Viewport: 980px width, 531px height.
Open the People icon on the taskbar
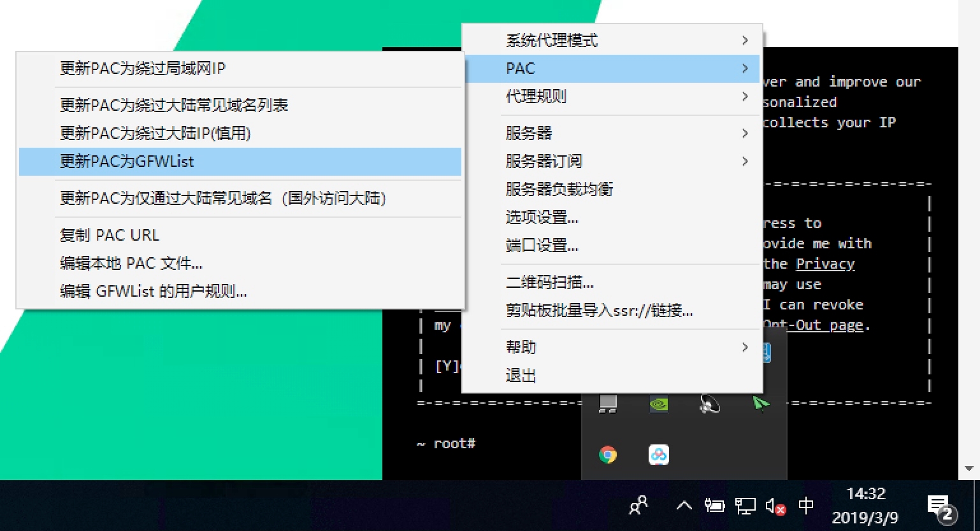(x=638, y=506)
